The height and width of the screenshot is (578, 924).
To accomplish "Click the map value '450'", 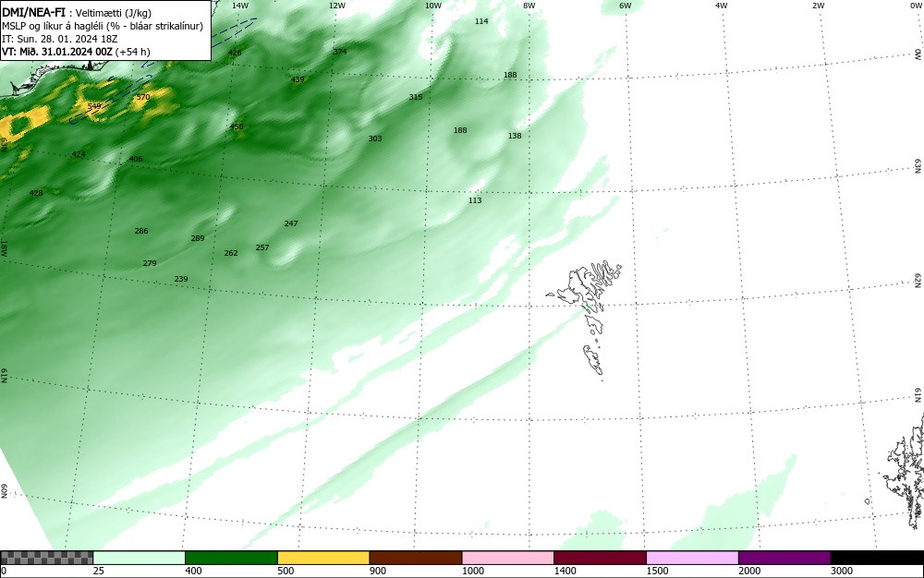I will 236,127.
